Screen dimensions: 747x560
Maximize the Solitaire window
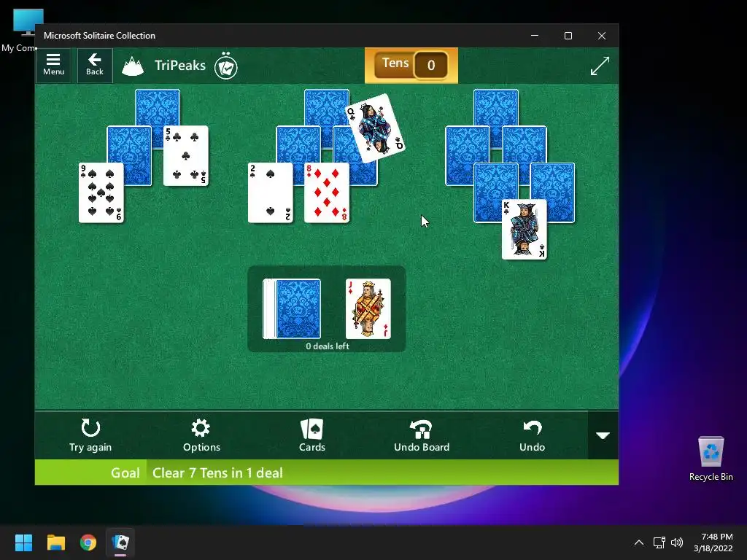pyautogui.click(x=568, y=36)
